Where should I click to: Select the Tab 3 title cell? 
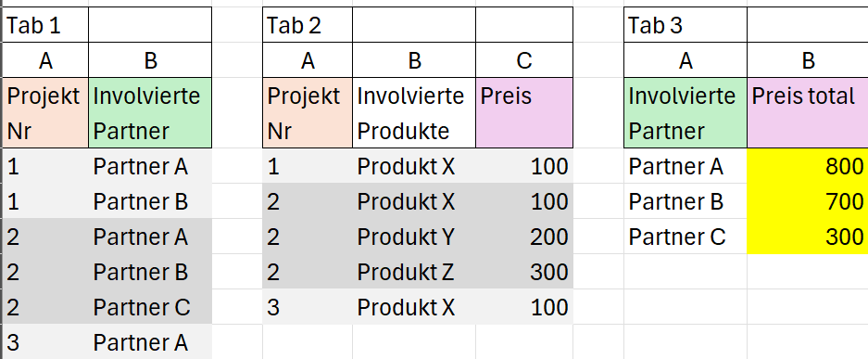pos(686,25)
